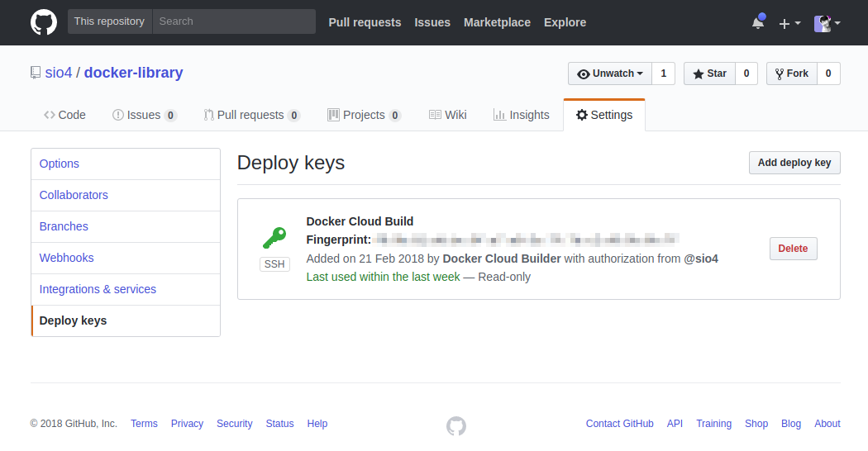The height and width of the screenshot is (451, 868).
Task: Open Marketplace from the top navigation
Action: pos(497,22)
